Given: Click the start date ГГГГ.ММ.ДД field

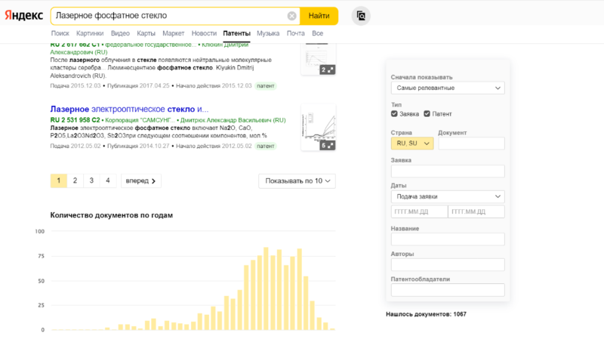Looking at the screenshot, I should click(x=420, y=211).
